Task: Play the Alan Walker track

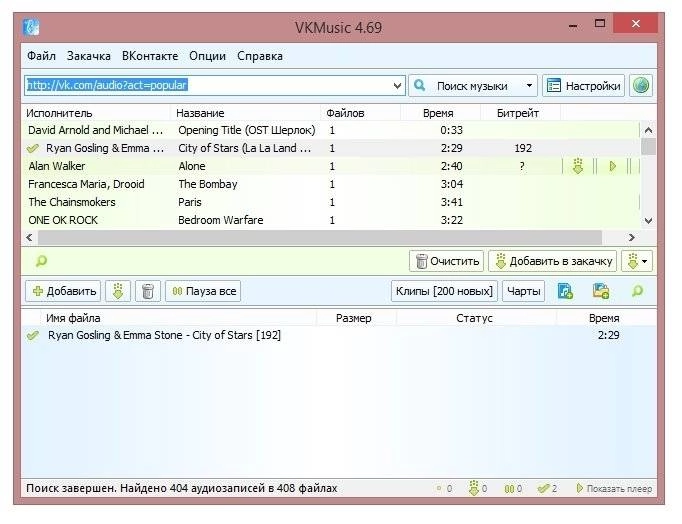Action: (612, 166)
